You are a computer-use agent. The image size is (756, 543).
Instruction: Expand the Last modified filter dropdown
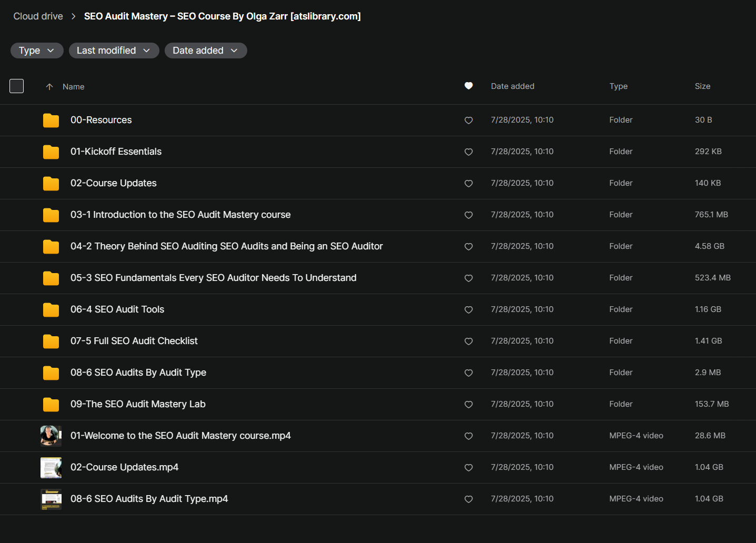[x=114, y=51]
